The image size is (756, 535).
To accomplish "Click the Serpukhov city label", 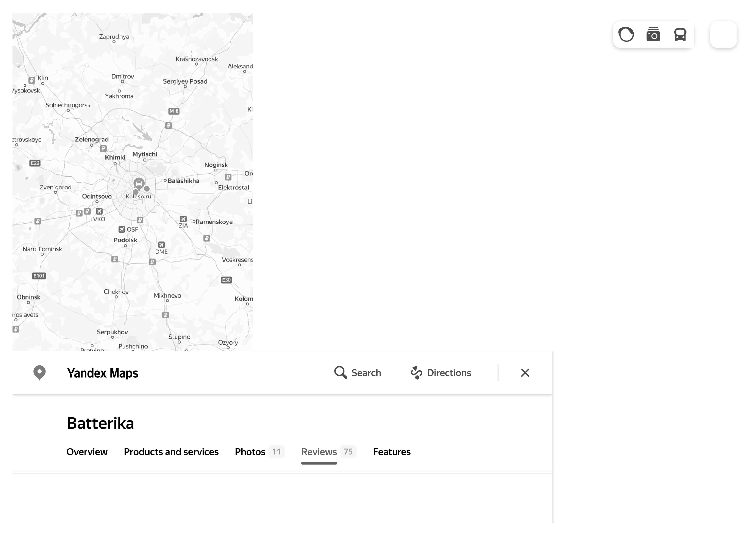I will 112,332.
